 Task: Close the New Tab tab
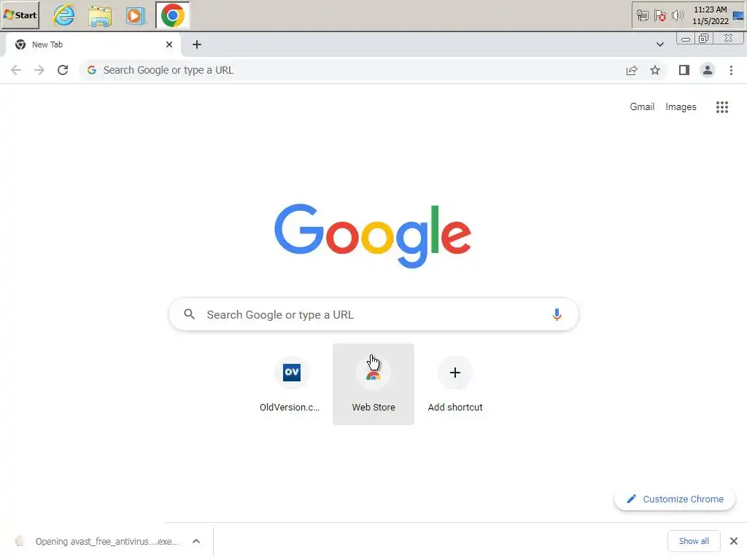pyautogui.click(x=169, y=44)
